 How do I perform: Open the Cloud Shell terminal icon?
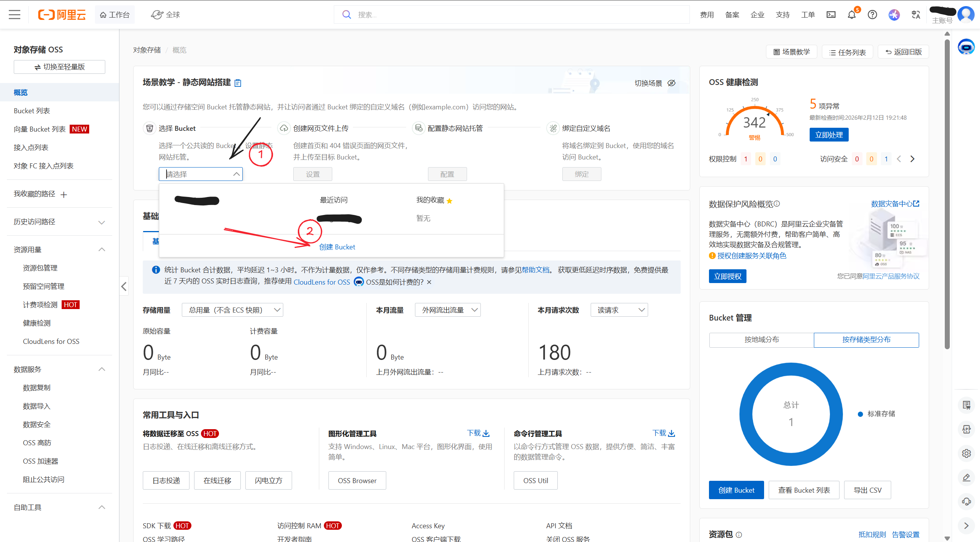coord(831,15)
